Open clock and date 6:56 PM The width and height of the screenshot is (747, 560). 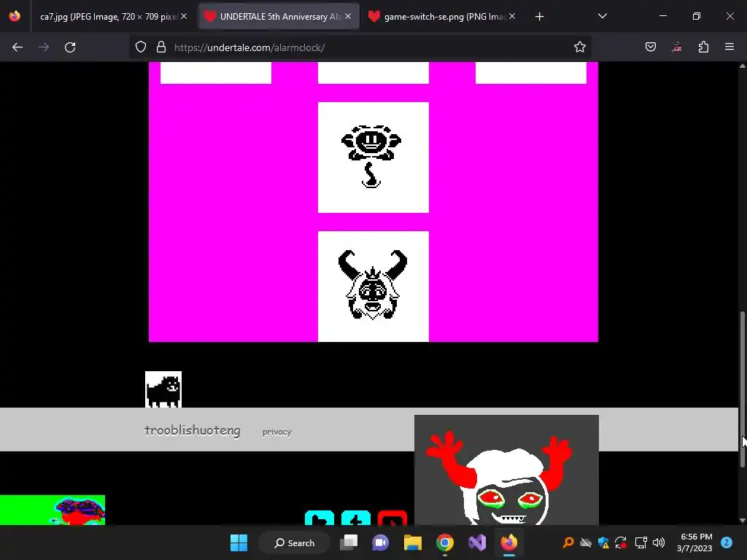(694, 542)
